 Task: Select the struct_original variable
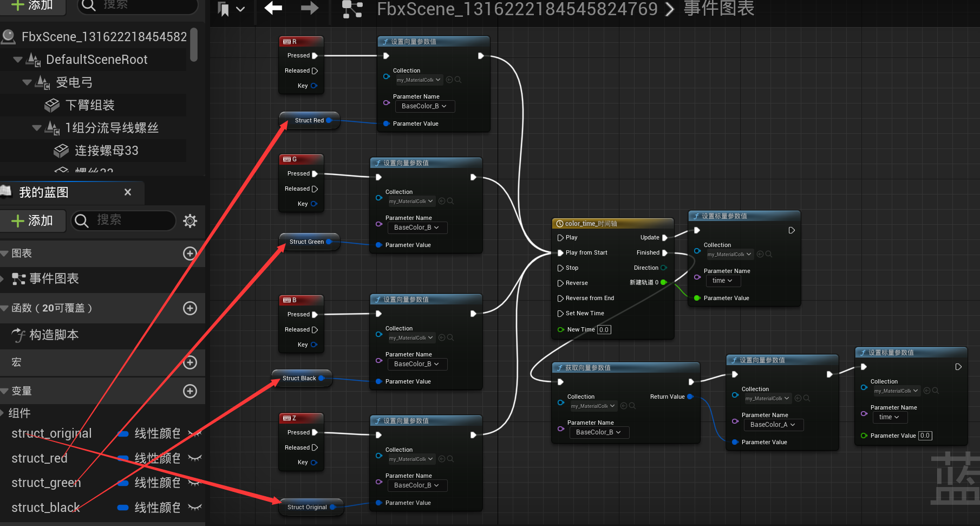[x=51, y=433]
